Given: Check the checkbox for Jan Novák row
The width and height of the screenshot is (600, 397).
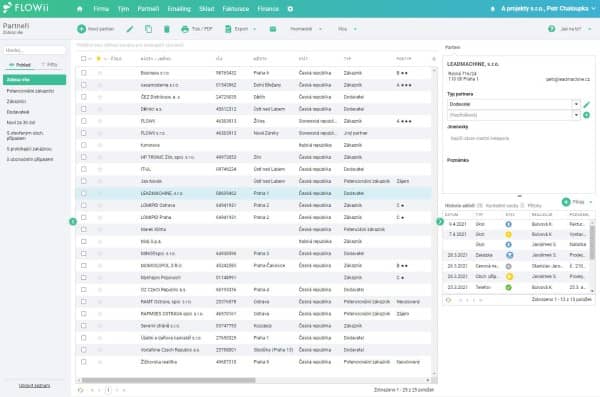Looking at the screenshot, I should (84, 181).
